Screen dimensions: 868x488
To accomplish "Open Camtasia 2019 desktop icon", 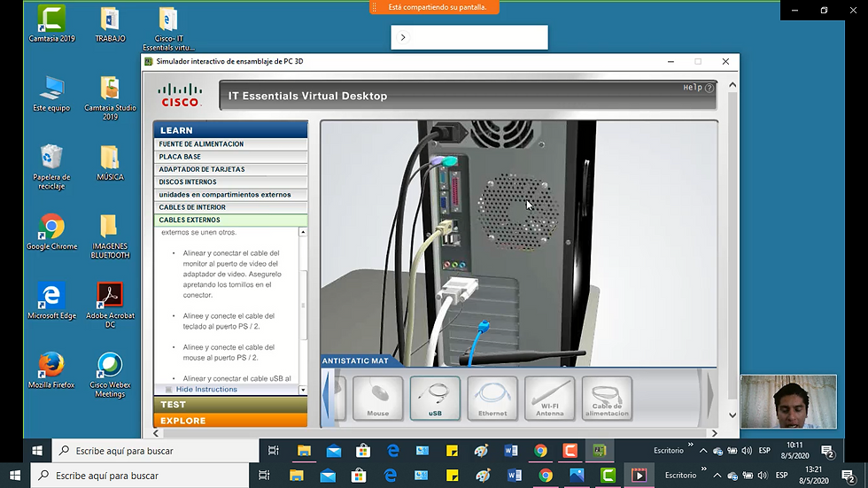I will click(x=51, y=24).
